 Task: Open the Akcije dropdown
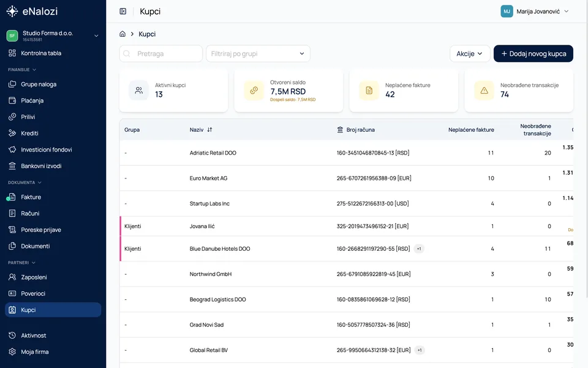point(470,54)
